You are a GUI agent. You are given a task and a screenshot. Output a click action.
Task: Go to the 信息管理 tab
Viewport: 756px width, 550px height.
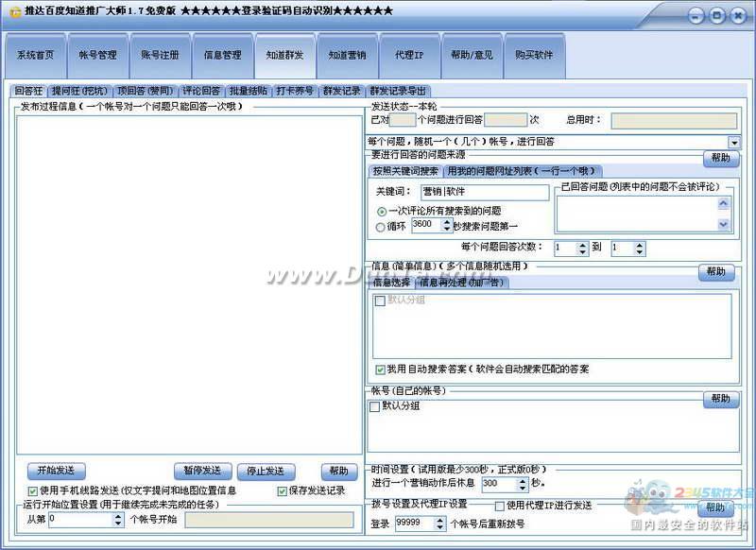point(223,56)
